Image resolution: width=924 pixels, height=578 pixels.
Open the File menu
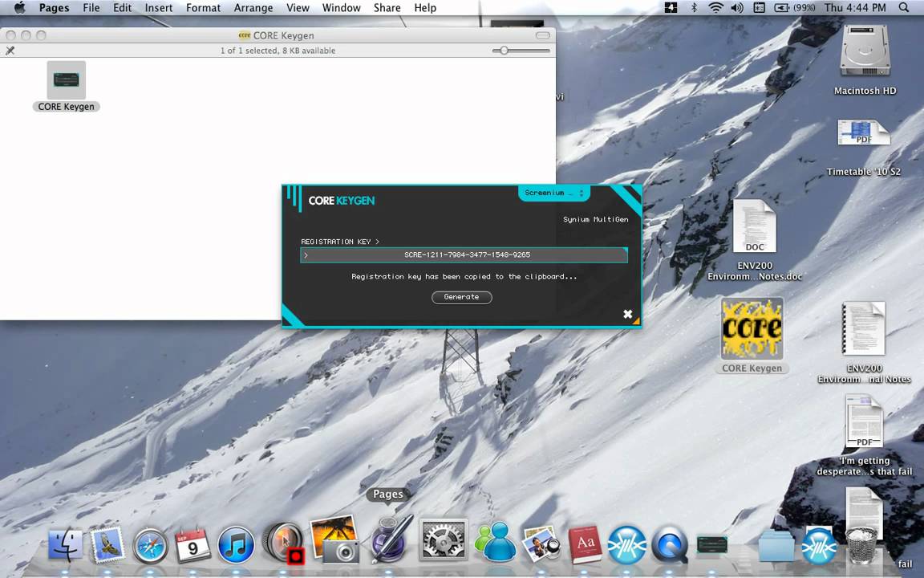click(x=91, y=8)
